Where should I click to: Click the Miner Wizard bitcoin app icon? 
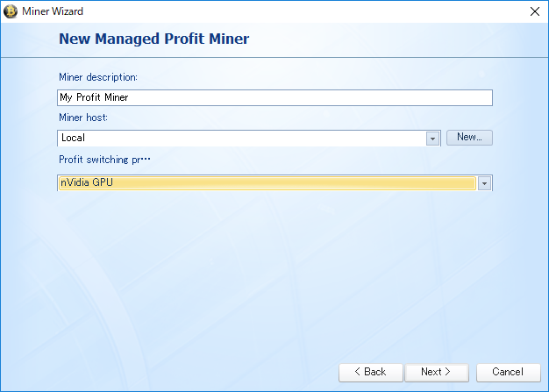pyautogui.click(x=11, y=11)
